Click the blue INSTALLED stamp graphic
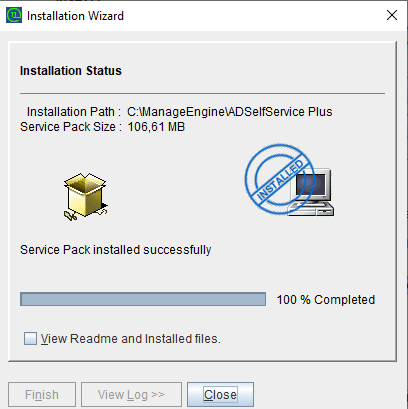This screenshot has height=409, width=408. pyautogui.click(x=279, y=179)
